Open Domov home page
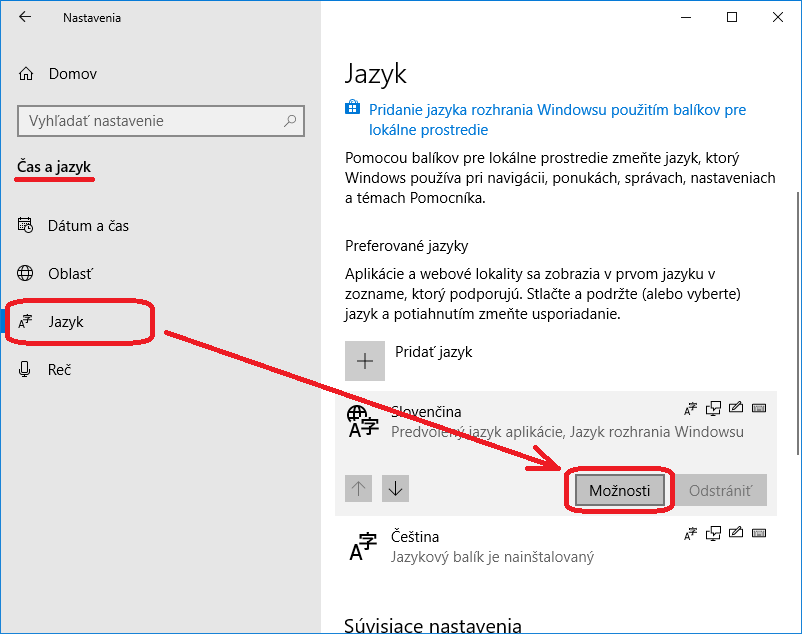The image size is (802, 634). (73, 74)
